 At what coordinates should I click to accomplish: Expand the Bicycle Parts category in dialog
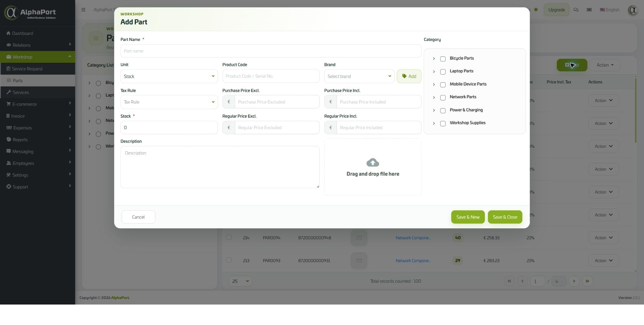click(x=434, y=59)
